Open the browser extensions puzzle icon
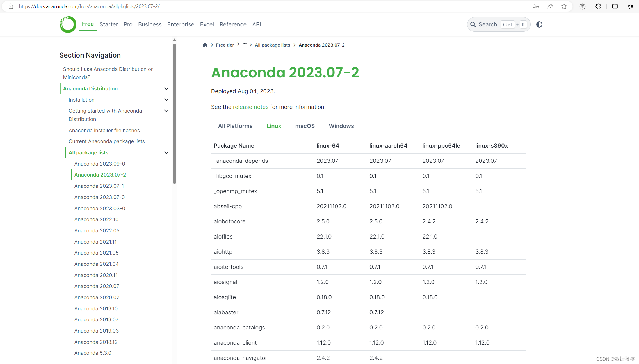 [x=598, y=6]
